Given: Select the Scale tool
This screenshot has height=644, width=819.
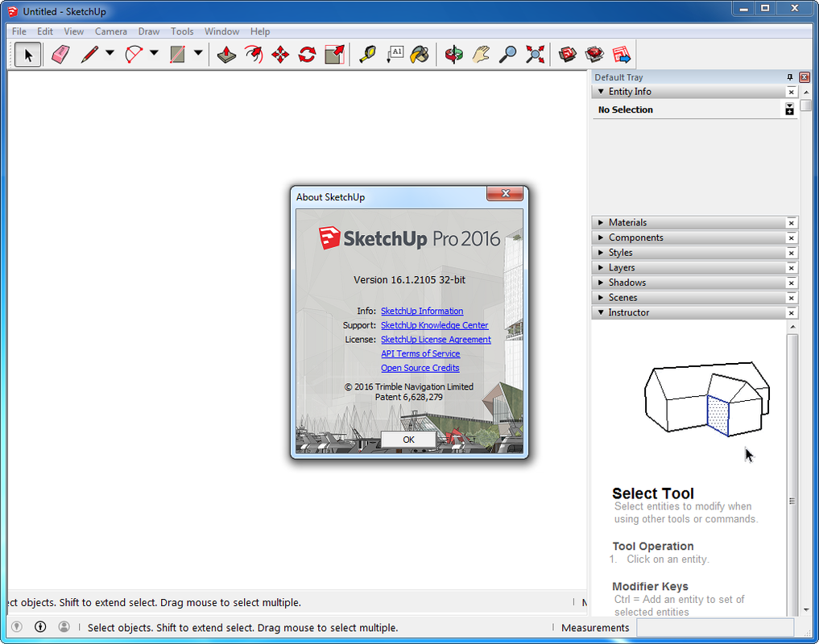Looking at the screenshot, I should point(334,54).
